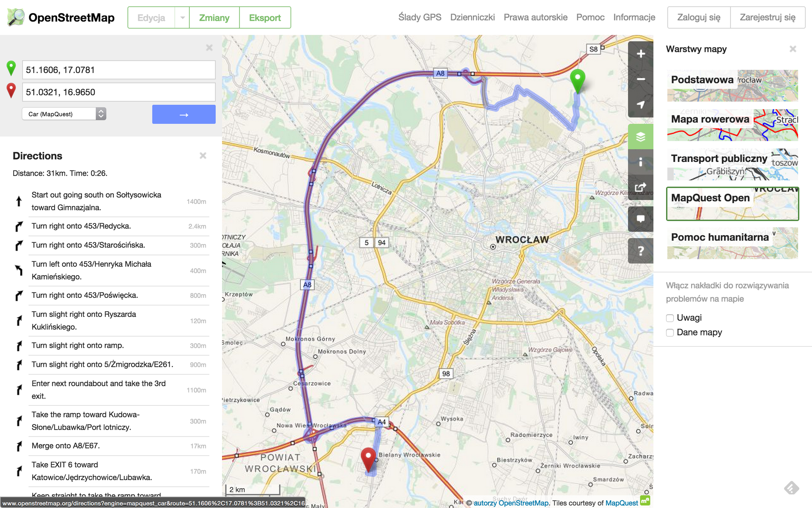Add a map note with speech bubble icon
The height and width of the screenshot is (508, 812).
(x=641, y=219)
